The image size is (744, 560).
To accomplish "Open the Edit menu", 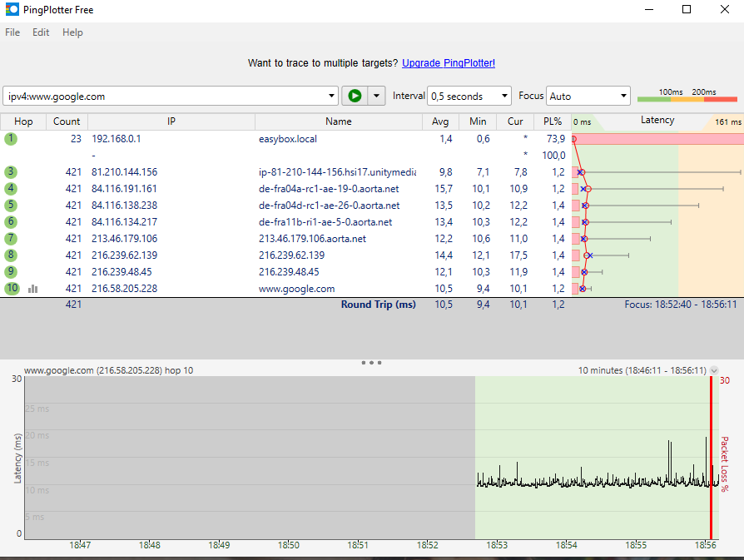I will click(40, 32).
